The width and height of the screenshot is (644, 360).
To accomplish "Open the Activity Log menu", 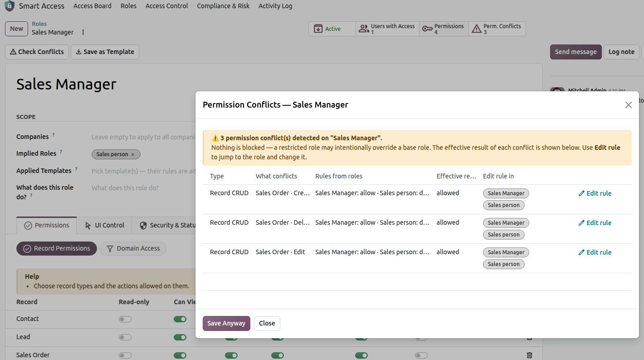I will pos(275,6).
